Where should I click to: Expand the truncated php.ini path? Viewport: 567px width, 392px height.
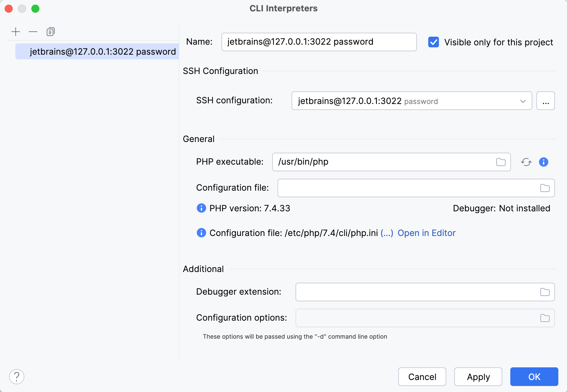pos(387,233)
